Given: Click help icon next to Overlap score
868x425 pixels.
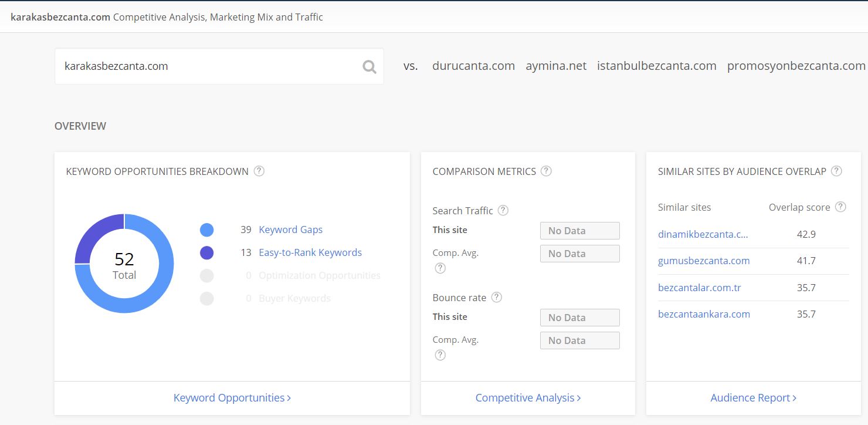Looking at the screenshot, I should point(840,207).
